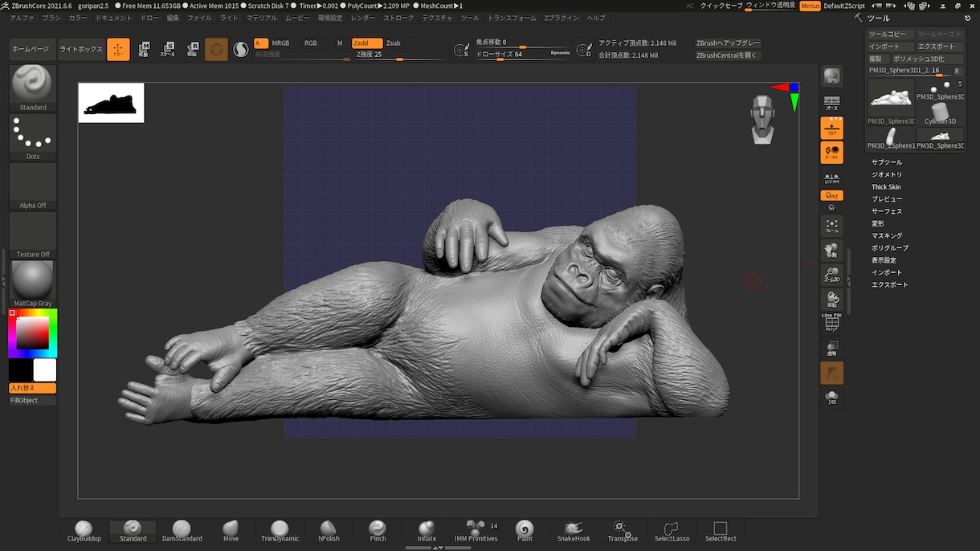Viewport: 980px width, 551px height.
Task: Select the DamStandard brush
Action: click(x=182, y=531)
